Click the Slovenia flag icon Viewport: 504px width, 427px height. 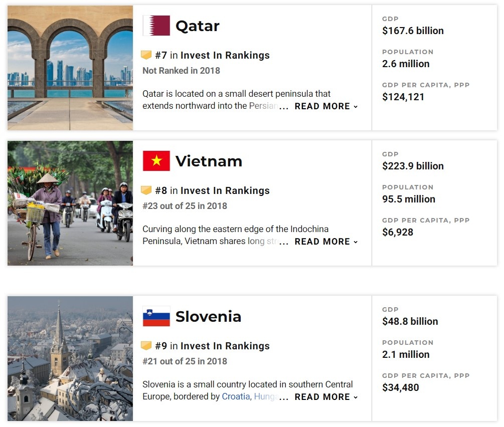click(x=156, y=316)
